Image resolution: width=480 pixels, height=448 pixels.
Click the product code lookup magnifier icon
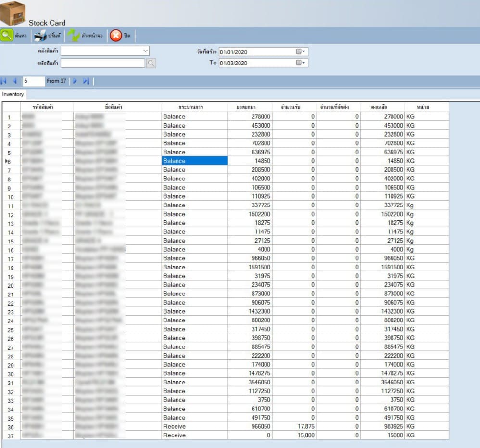[x=151, y=63]
